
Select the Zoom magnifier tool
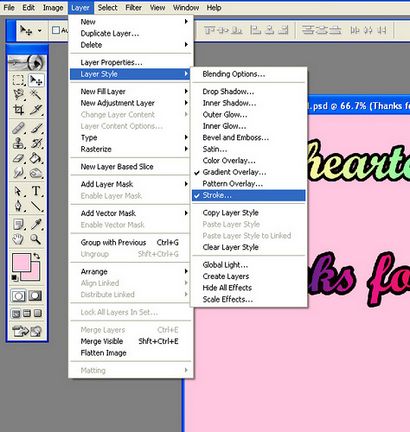point(36,239)
